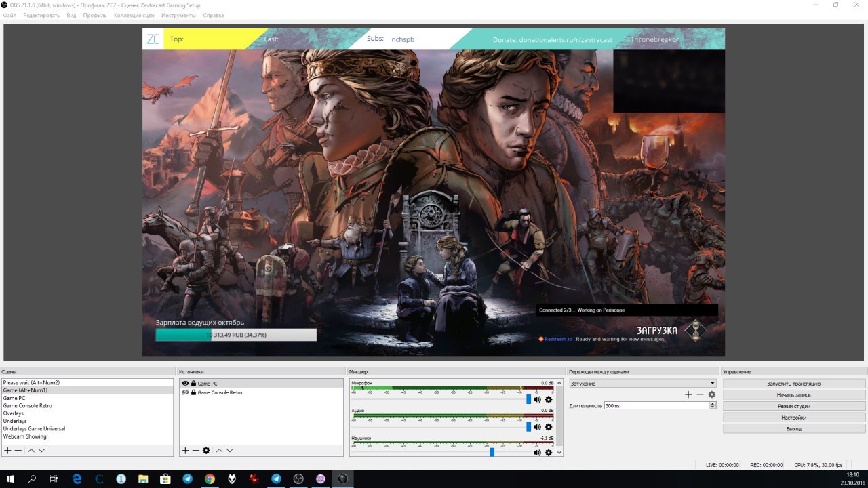Open Google Chrome from taskbar
Viewport: 868px width, 488px height.
(210, 479)
